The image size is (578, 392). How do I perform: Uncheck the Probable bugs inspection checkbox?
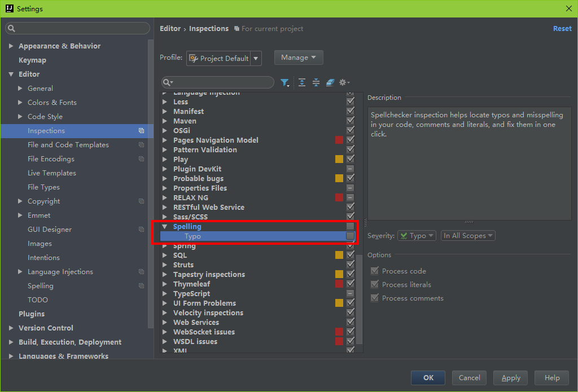point(350,178)
